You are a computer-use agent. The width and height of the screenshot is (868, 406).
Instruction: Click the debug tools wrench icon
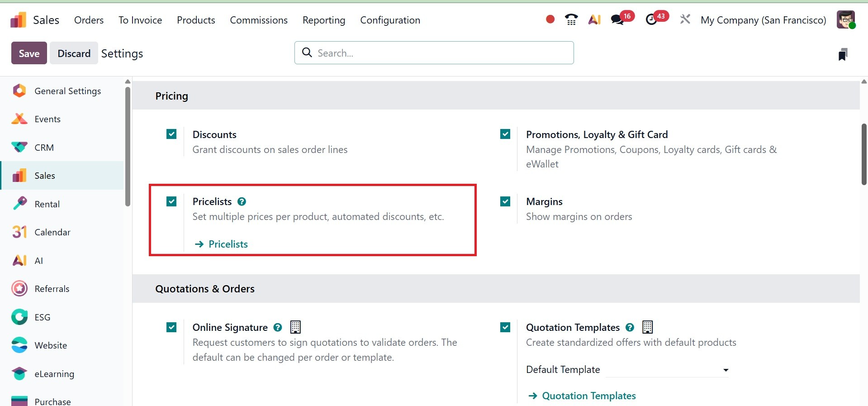(x=685, y=19)
